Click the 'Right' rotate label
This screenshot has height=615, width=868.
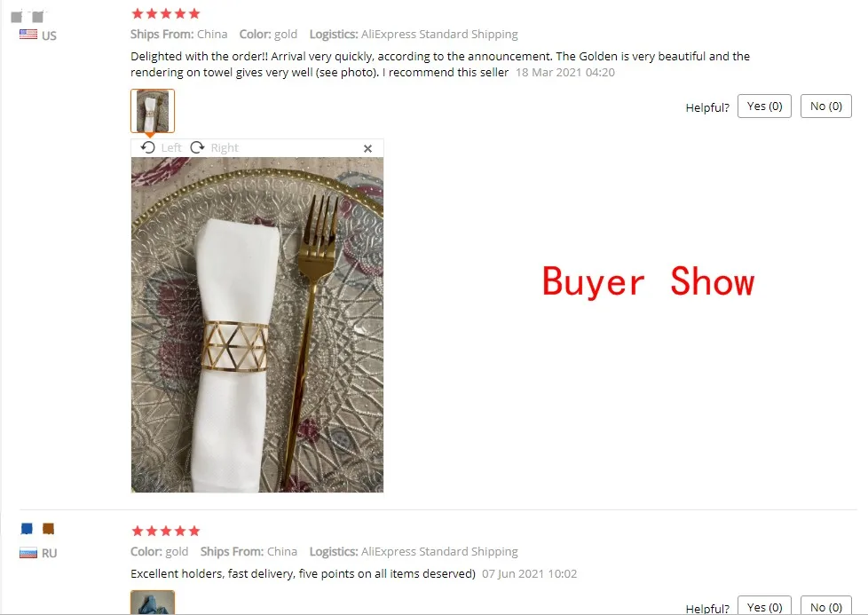(x=225, y=148)
